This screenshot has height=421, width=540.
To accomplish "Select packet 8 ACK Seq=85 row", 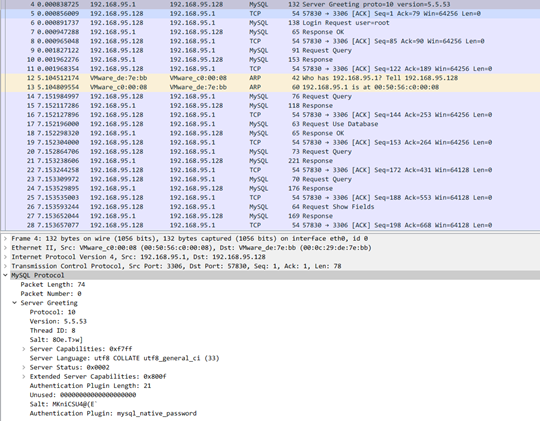I will tap(270, 41).
